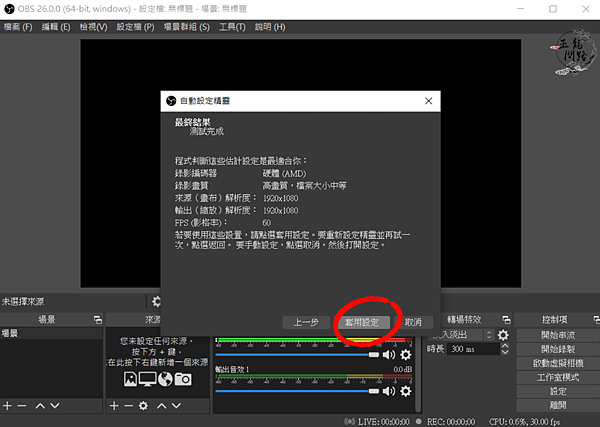Remove source with minus icon
This screenshot has width=600, height=427.
(x=129, y=406)
